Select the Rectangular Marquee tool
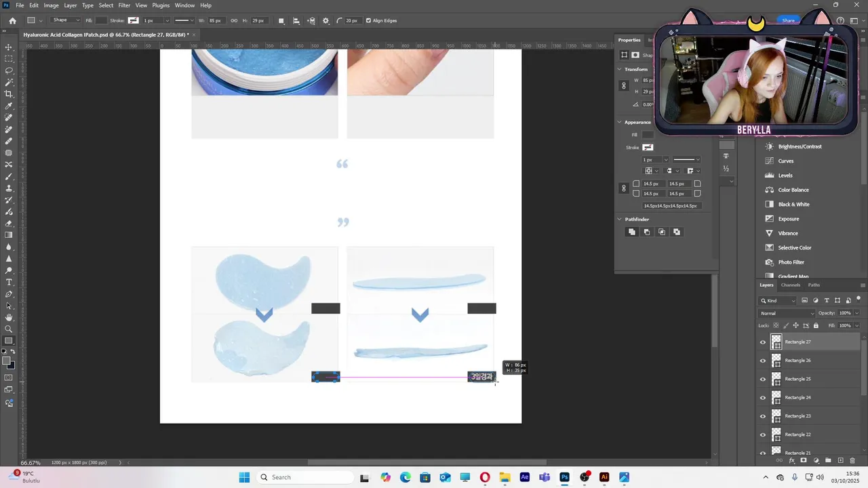 [x=9, y=59]
